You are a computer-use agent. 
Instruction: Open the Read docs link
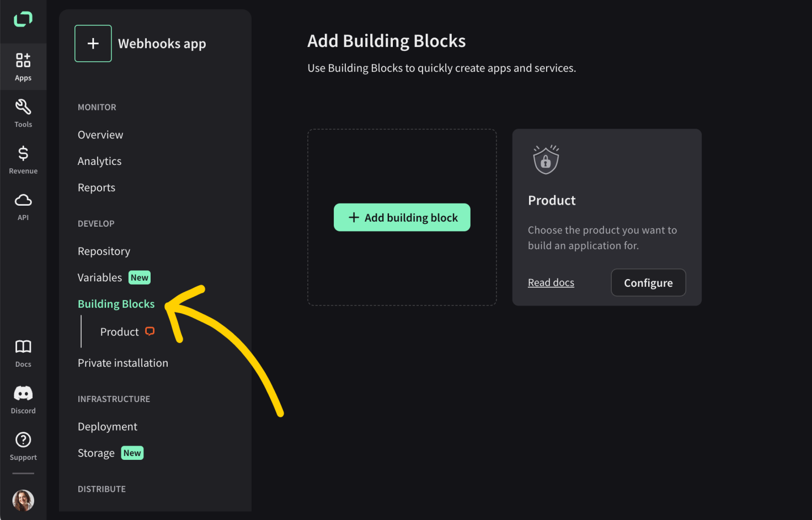pyautogui.click(x=551, y=283)
